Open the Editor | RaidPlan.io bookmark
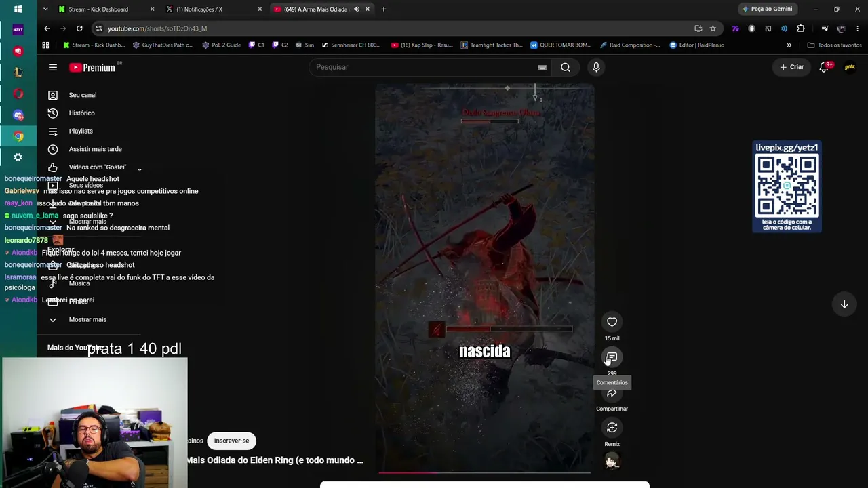Viewport: 868px width, 488px height. 696,45
